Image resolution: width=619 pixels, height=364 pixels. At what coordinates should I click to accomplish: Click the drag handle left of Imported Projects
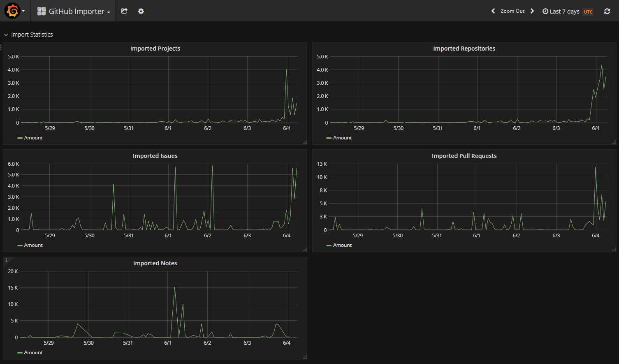point(1,48)
